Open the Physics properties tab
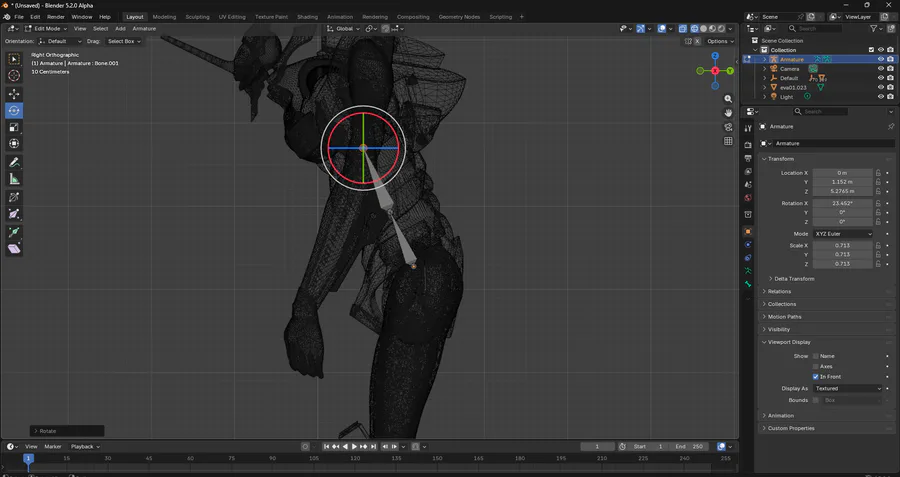900x477 pixels. tap(748, 245)
